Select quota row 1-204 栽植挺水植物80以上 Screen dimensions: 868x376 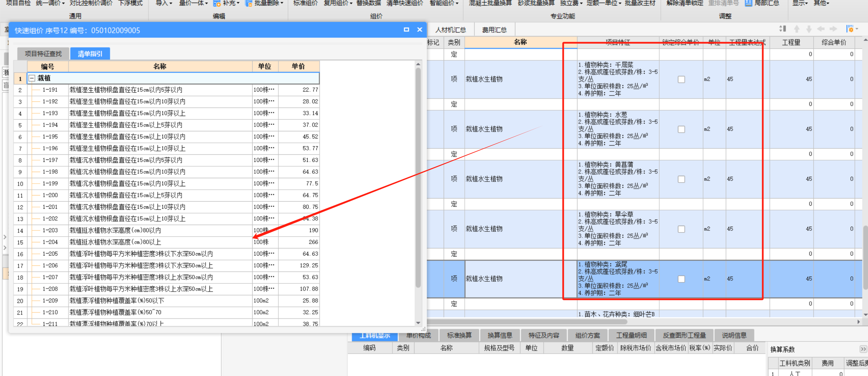click(x=167, y=242)
